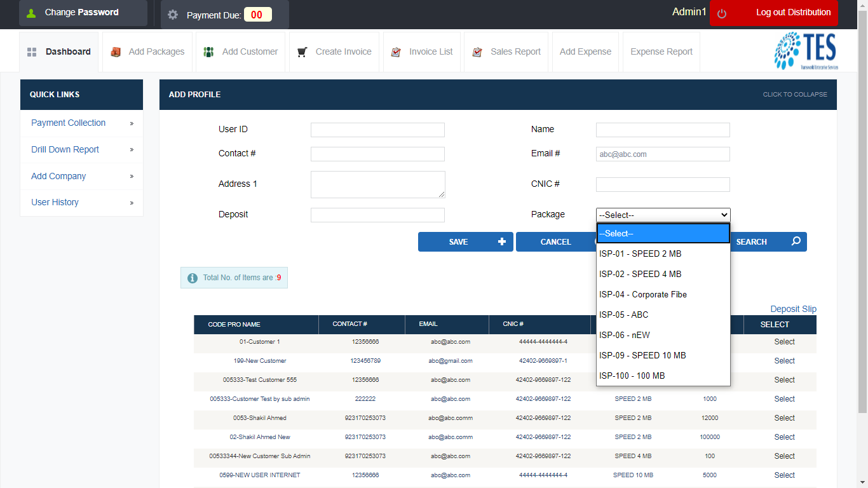Viewport: 868px width, 488px height.
Task: Open the Add Expense tab
Action: (585, 52)
